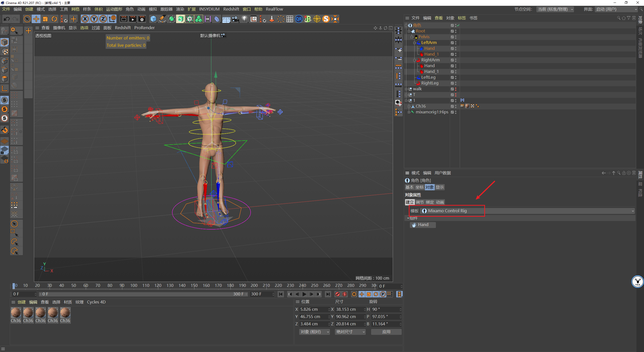Open the 界面 layout dropdown
Image resolution: width=644 pixels, height=352 pixels.
pos(616,9)
